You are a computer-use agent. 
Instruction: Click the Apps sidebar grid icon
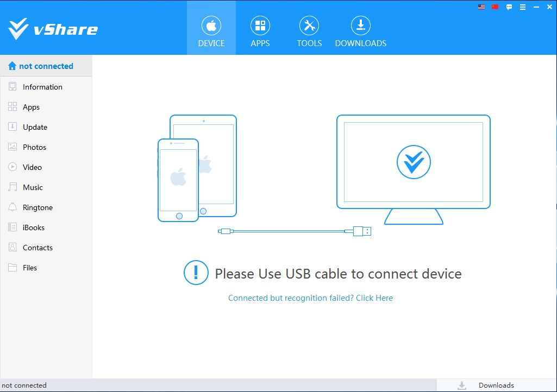tap(12, 106)
